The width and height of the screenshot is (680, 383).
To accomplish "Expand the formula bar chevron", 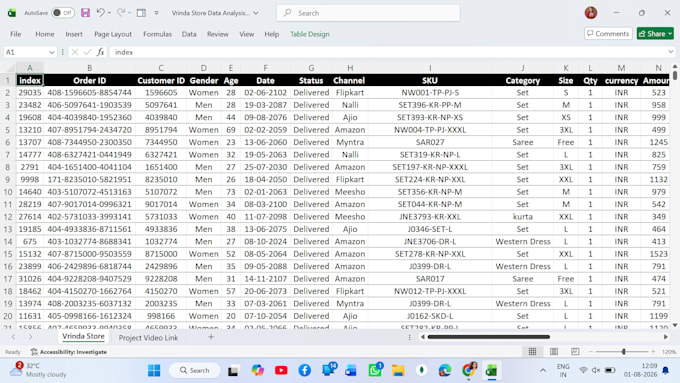I will point(671,52).
